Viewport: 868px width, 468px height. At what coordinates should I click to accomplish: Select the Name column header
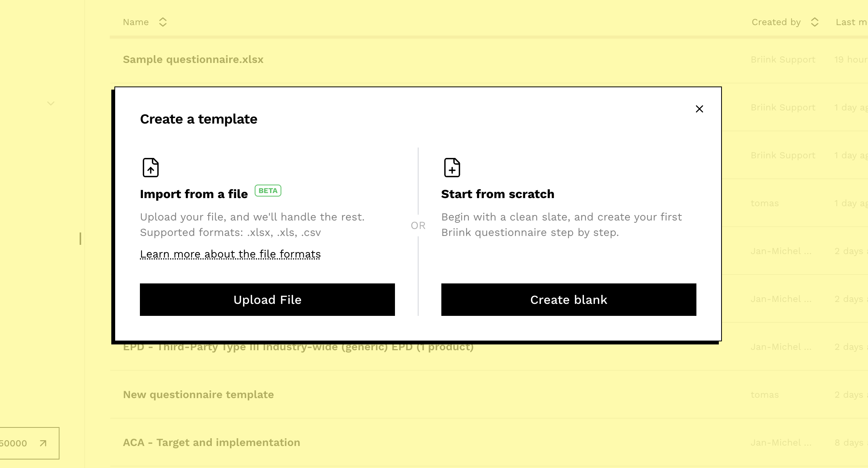tap(136, 22)
